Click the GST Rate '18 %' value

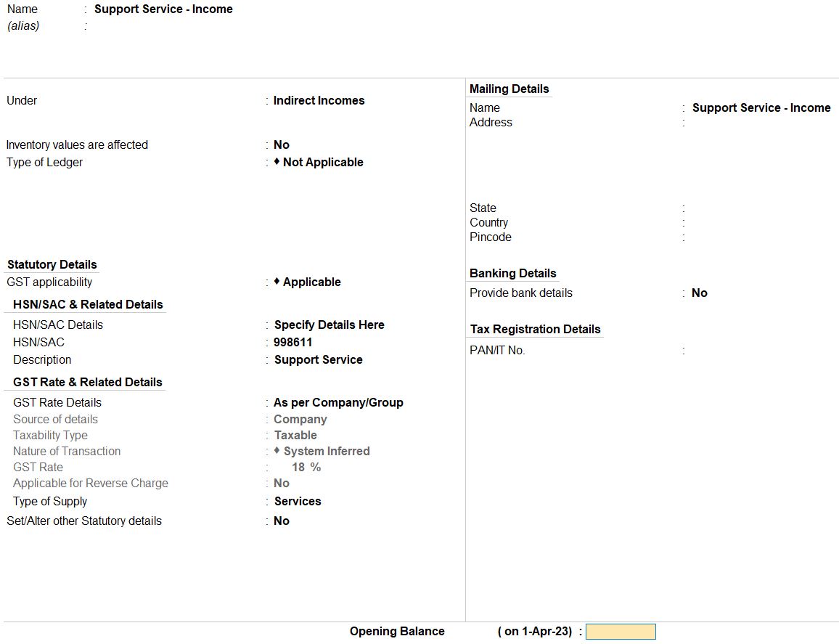(x=306, y=468)
